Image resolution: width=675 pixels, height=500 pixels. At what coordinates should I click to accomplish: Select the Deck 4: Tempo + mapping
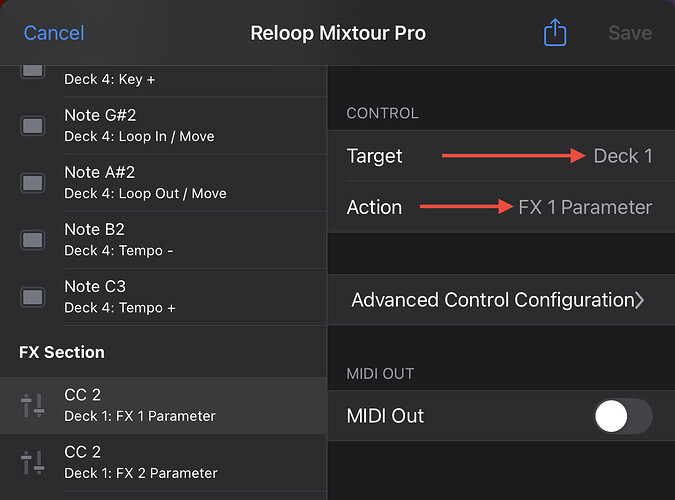(x=164, y=297)
